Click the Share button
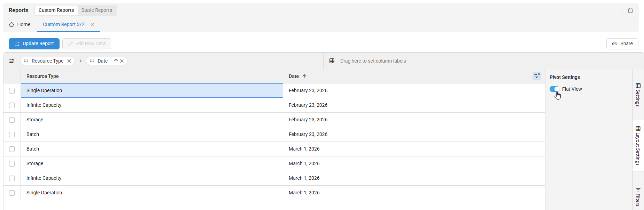Image resolution: width=644 pixels, height=210 pixels. 622,44
